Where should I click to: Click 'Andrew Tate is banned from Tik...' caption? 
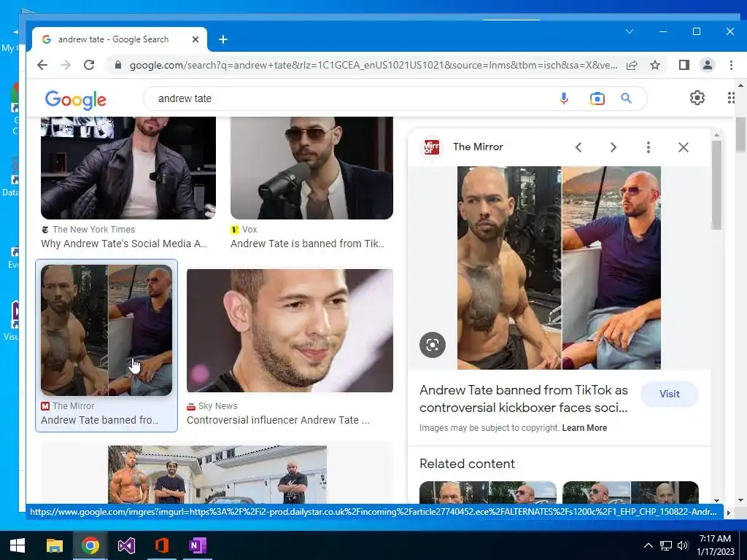point(307,244)
